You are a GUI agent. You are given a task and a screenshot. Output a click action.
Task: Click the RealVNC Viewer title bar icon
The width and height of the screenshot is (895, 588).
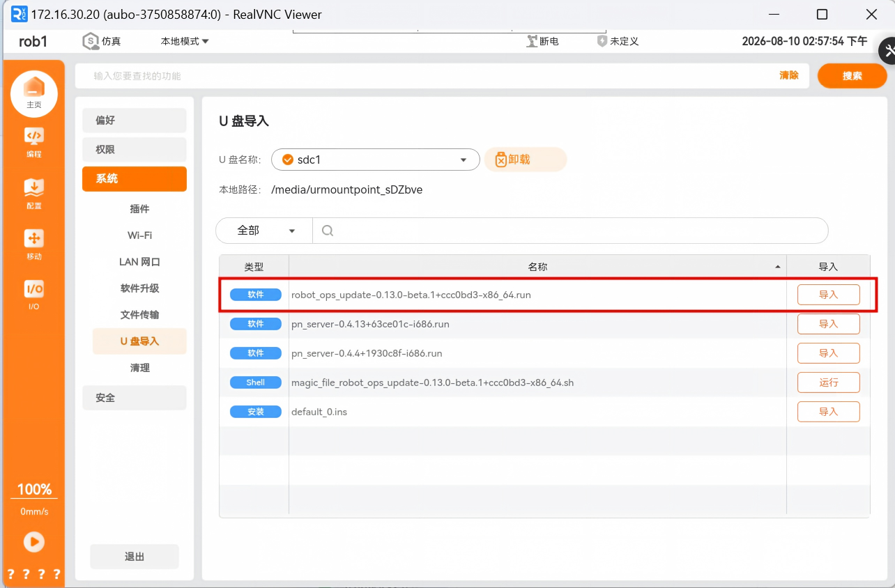click(20, 14)
